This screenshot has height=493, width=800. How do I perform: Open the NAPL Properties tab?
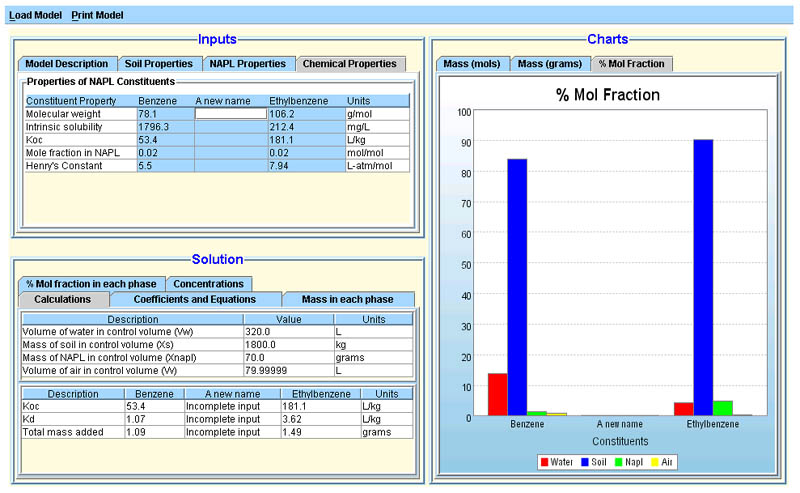coord(248,64)
